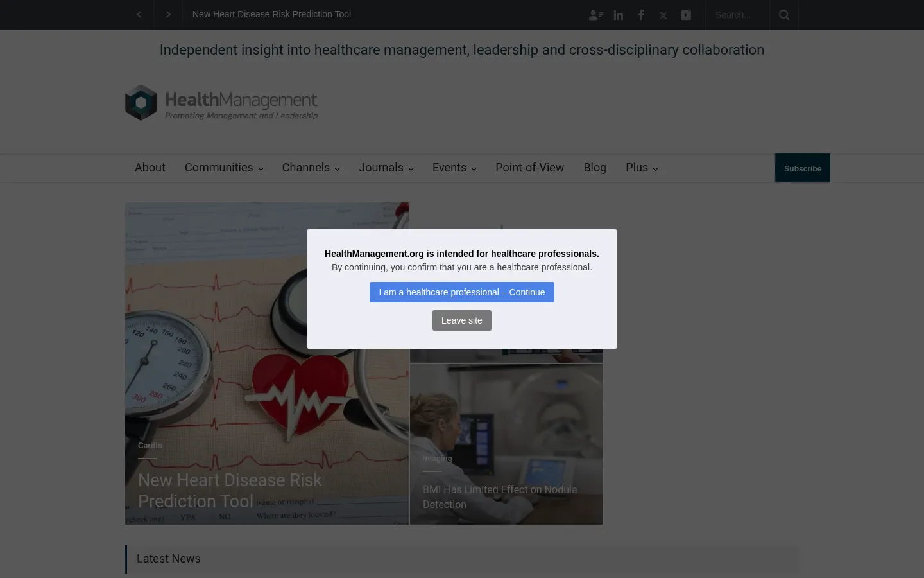Viewport: 924px width, 578px height.
Task: Click the site tagline 'Independent insight into healthcare management'
Action: pyautogui.click(x=462, y=50)
